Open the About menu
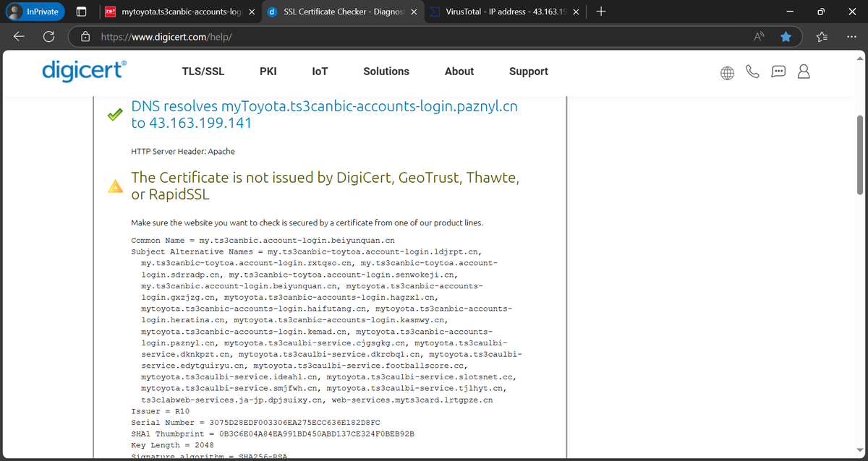Image resolution: width=868 pixels, height=461 pixels. click(459, 72)
